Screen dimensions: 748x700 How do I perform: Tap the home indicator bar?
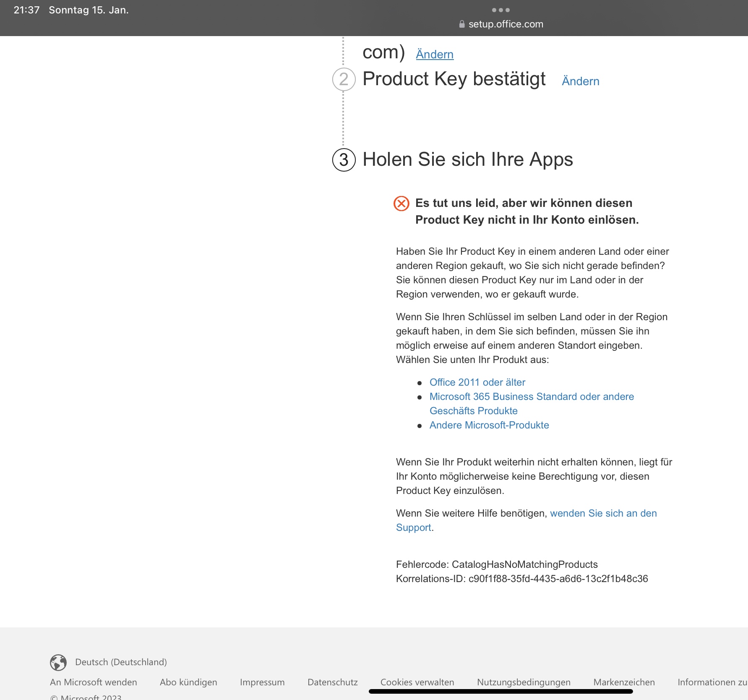[x=501, y=691]
